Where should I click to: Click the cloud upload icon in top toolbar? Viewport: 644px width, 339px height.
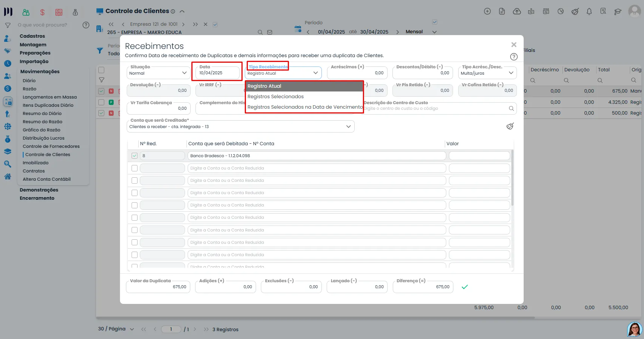[x=517, y=12]
